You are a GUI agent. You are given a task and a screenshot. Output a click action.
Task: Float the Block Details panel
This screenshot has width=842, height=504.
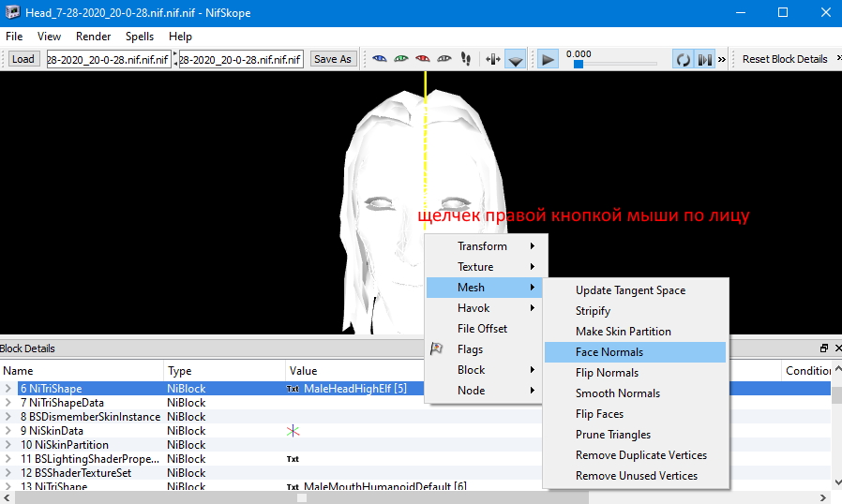[824, 348]
